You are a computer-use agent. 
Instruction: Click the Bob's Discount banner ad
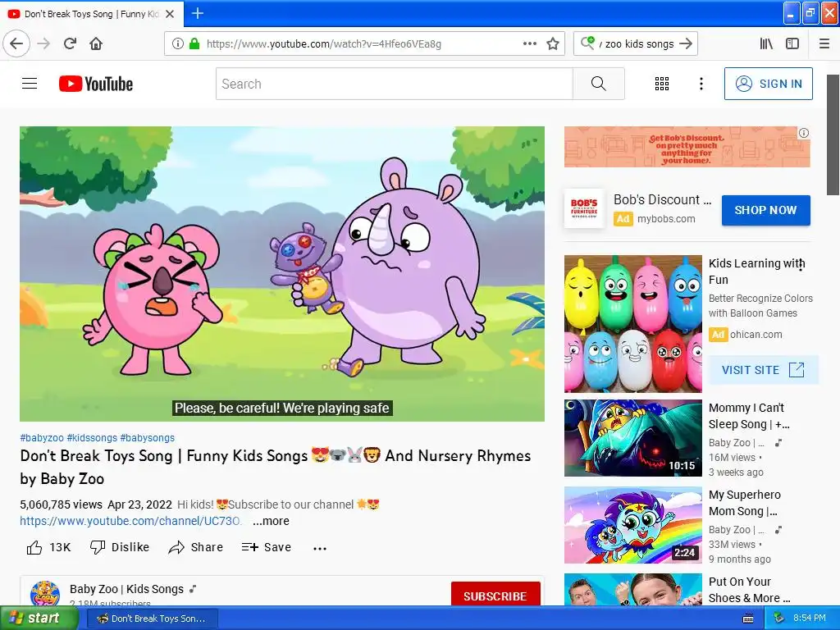tap(687, 147)
